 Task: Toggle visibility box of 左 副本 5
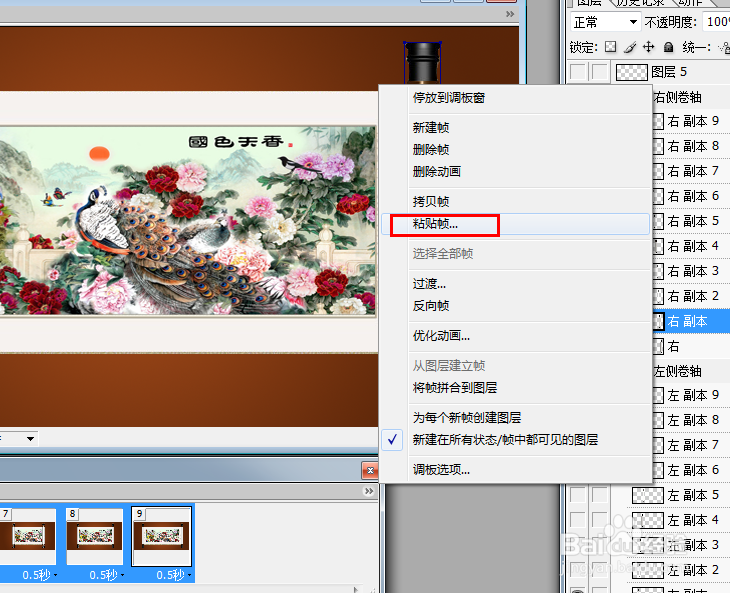(x=578, y=495)
